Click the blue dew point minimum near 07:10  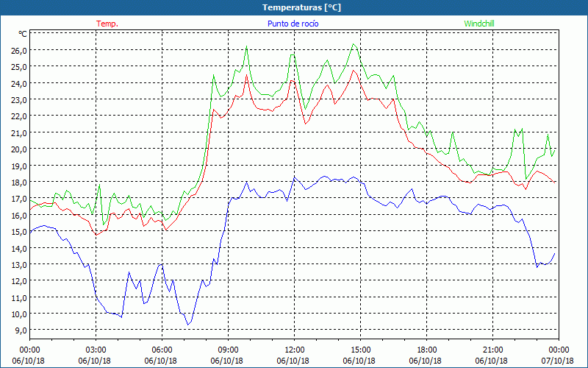(x=188, y=325)
